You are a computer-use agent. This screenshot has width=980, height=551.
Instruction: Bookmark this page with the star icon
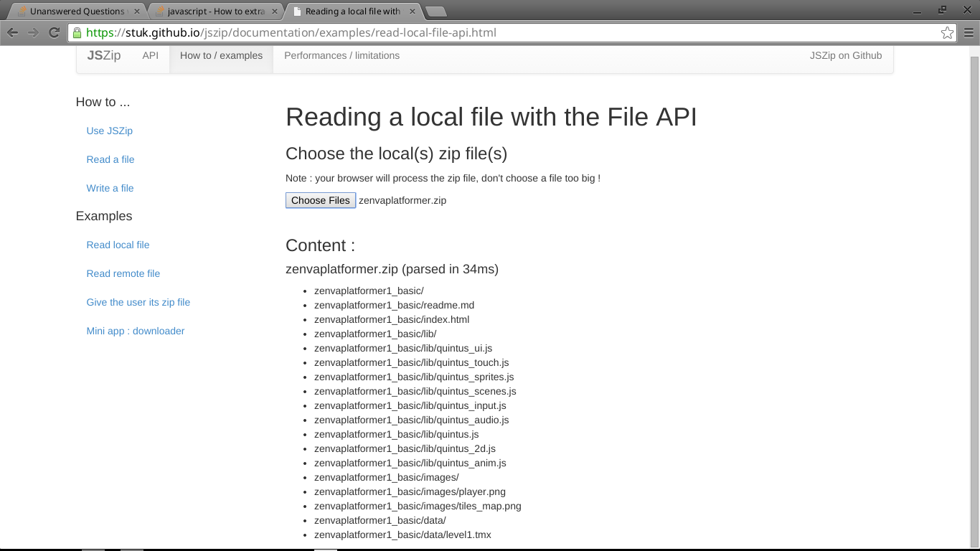[x=947, y=32]
